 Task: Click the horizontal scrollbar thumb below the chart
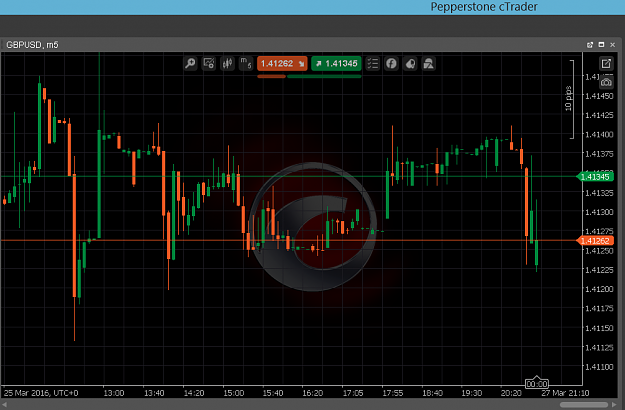tap(584, 405)
